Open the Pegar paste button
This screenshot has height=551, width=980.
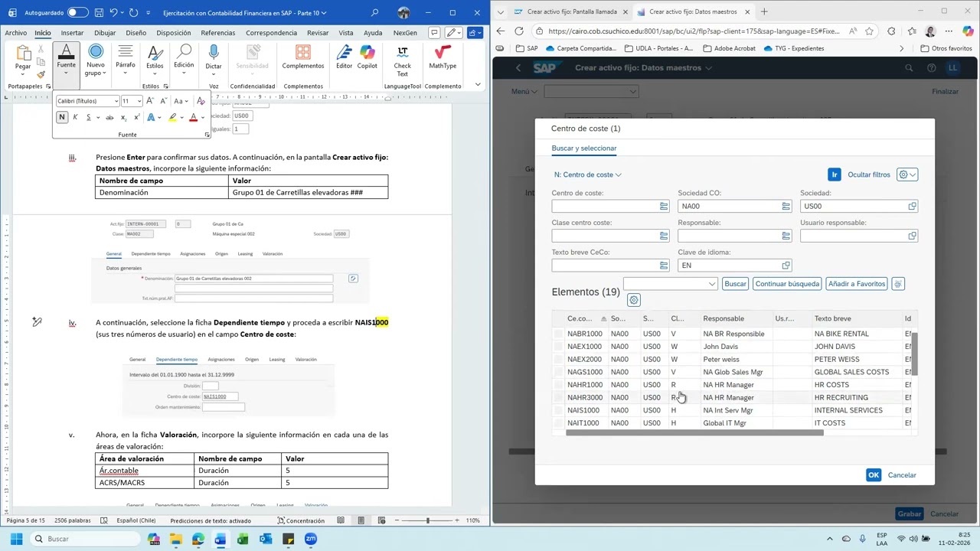pos(23,60)
